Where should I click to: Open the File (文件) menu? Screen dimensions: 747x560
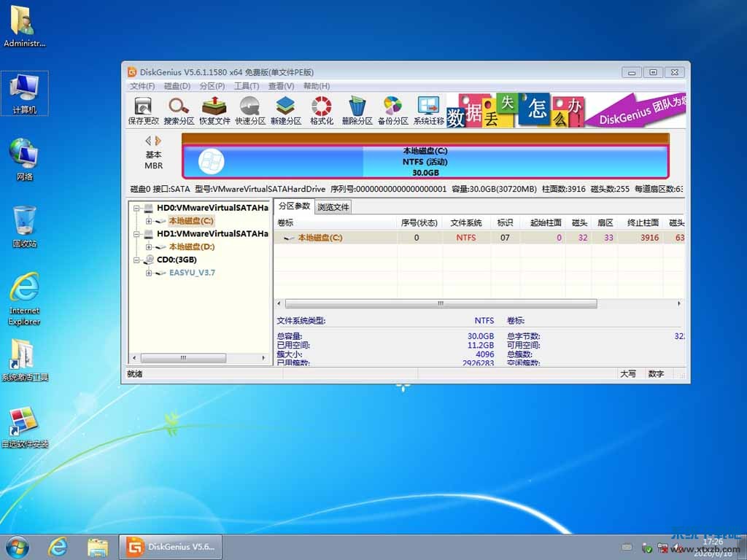click(x=142, y=86)
